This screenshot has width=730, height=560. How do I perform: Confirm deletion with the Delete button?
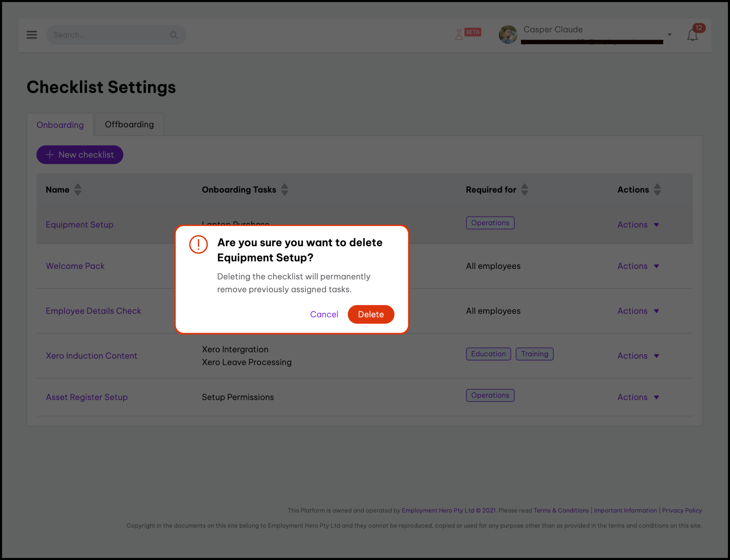(371, 314)
